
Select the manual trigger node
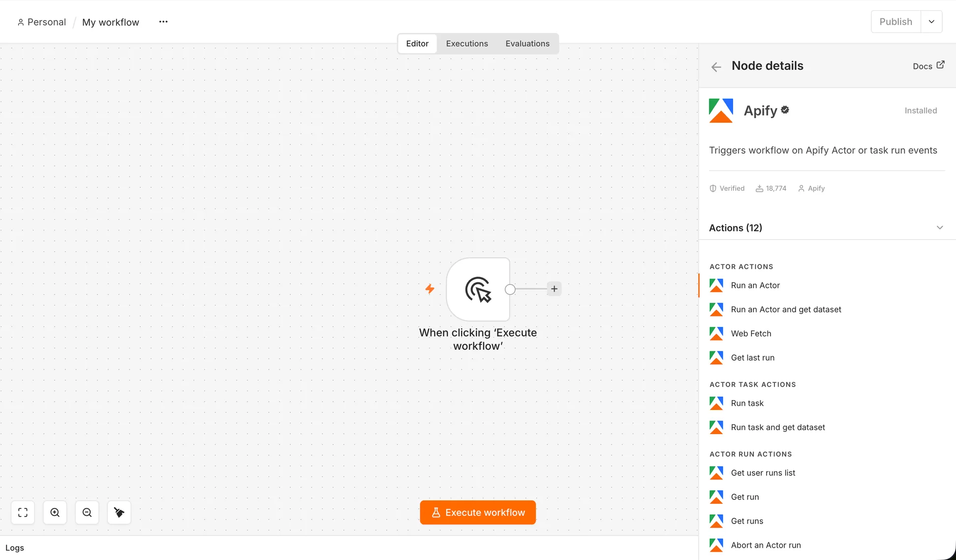(478, 289)
